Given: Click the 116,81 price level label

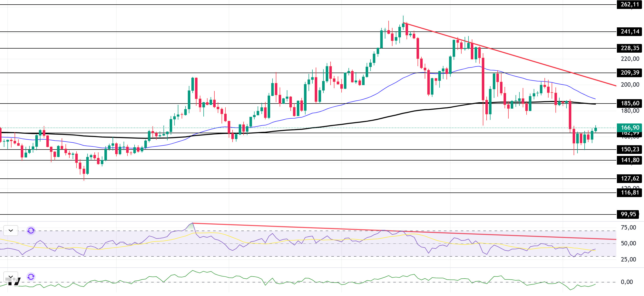Looking at the screenshot, I should (630, 193).
